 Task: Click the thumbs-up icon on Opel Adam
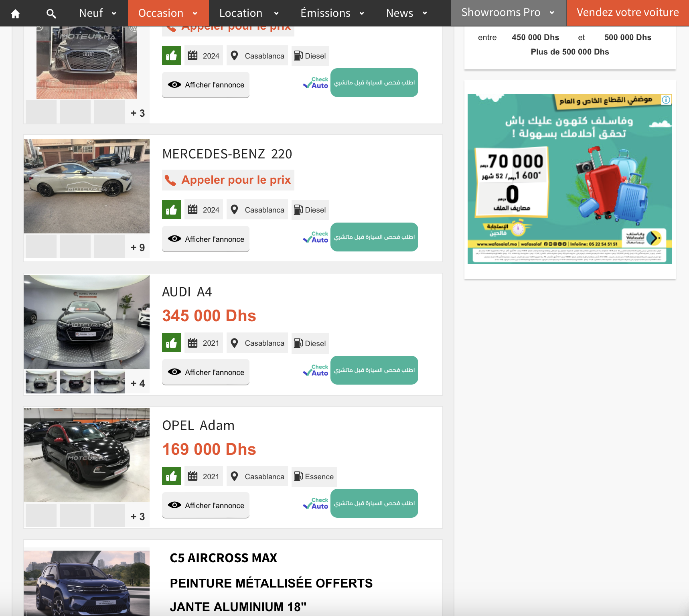tap(171, 476)
